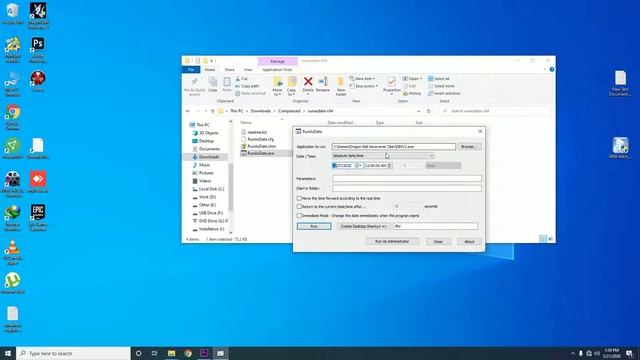Viewport: 640px width, 360px height.
Task: Click Select all in the ribbon
Action: pyautogui.click(x=438, y=78)
